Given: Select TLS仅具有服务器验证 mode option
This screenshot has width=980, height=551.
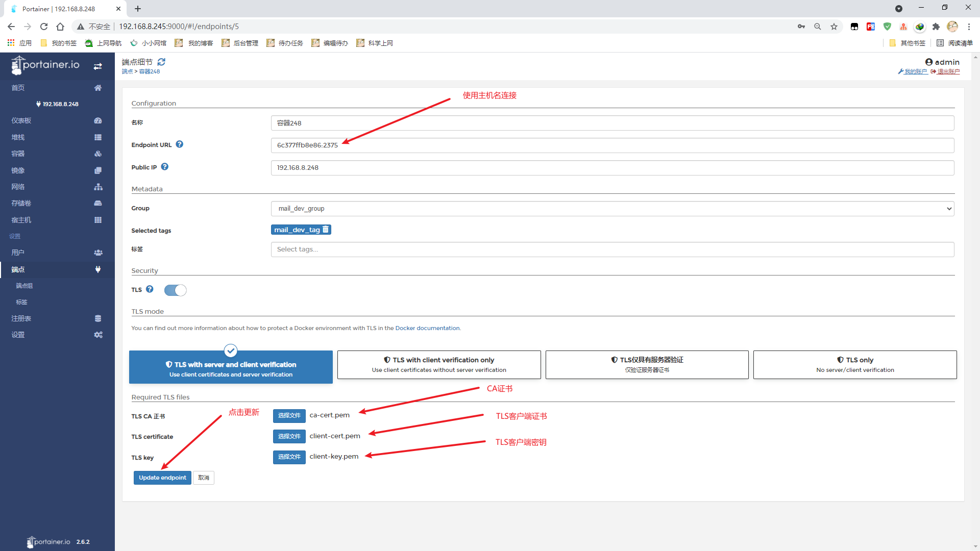Looking at the screenshot, I should [x=647, y=364].
